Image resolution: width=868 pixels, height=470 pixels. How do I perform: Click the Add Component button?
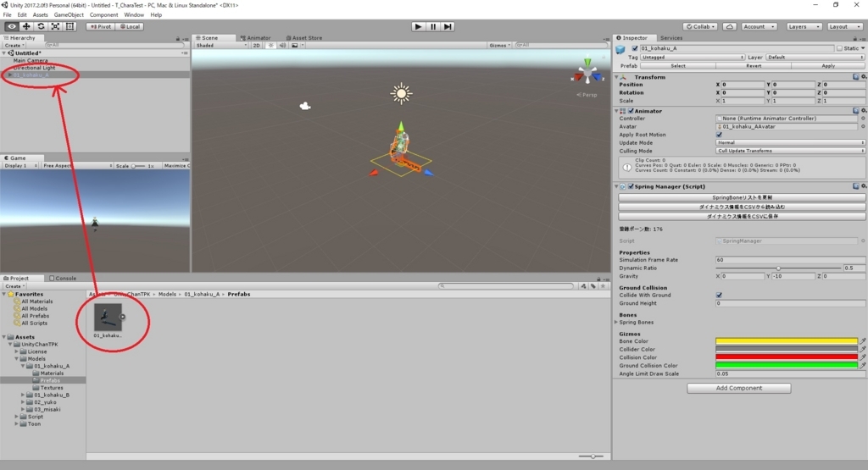(739, 388)
